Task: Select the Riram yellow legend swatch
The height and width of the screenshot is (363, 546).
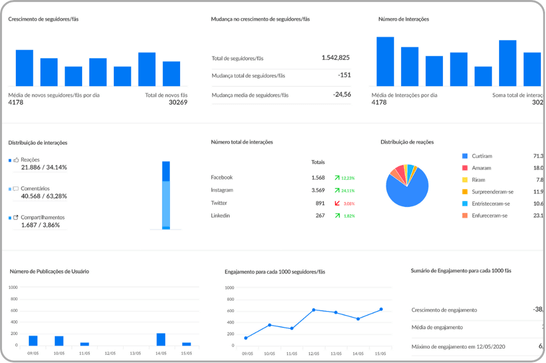Action: pos(465,180)
